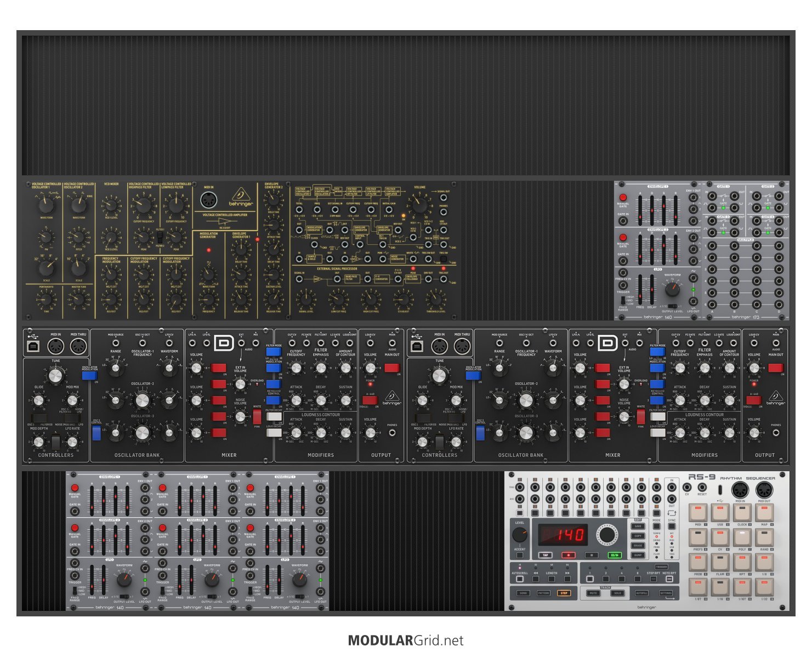The height and width of the screenshot is (652, 812).
Task: Click the VOLUME knob on black-gold Behringer synth
Action: tap(419, 204)
